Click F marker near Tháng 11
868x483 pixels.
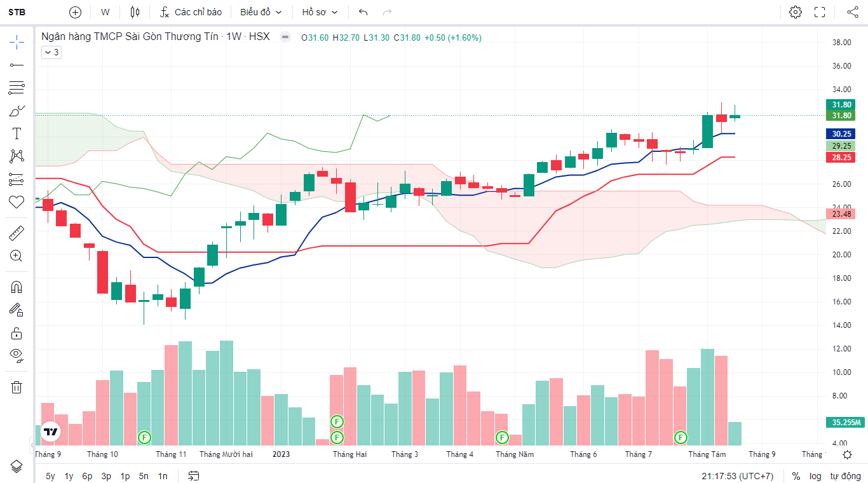pyautogui.click(x=145, y=437)
